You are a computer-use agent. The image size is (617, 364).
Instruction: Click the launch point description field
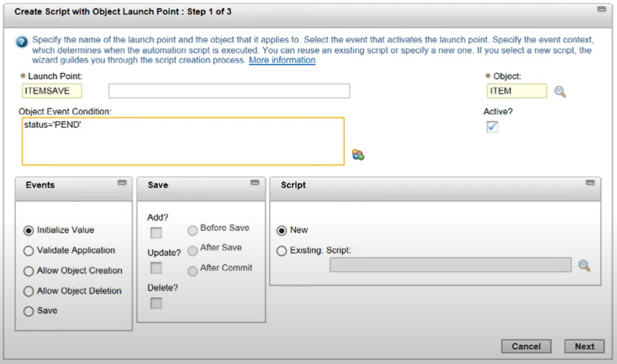click(x=230, y=91)
